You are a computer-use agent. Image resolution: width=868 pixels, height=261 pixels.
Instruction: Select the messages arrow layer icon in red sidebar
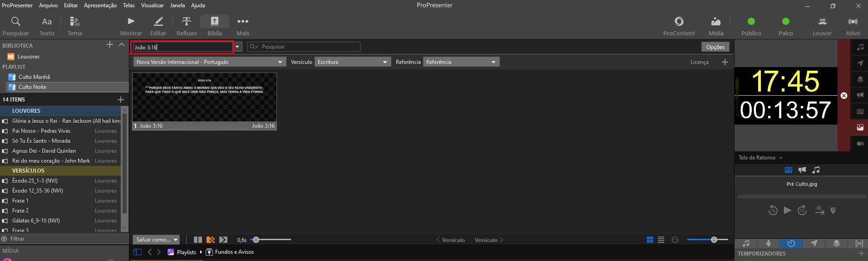[860, 63]
